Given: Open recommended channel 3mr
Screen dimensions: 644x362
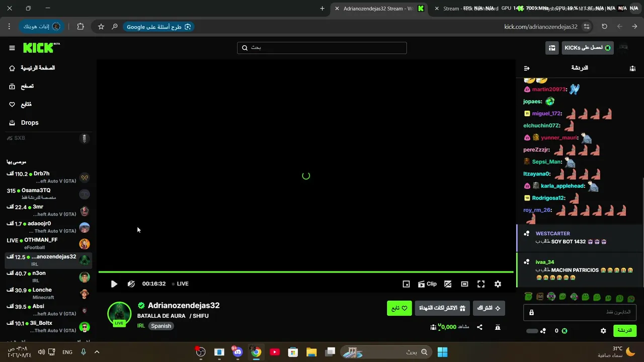Looking at the screenshot, I should 48,211.
